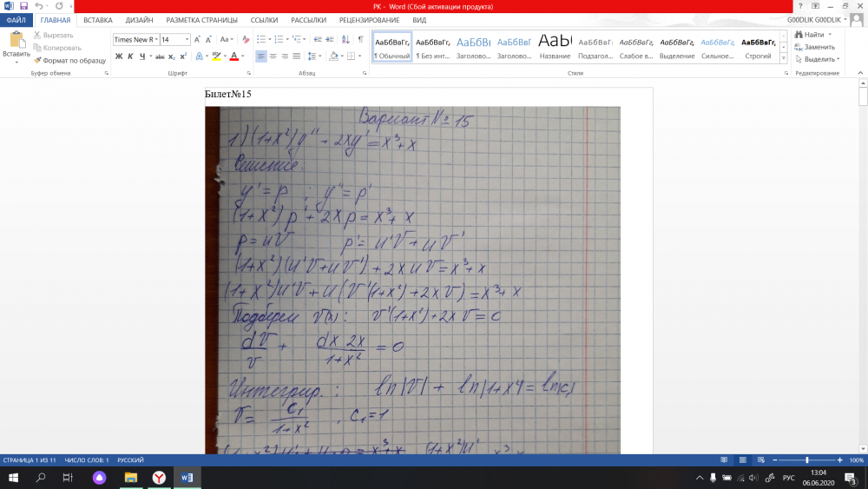Switch to the ДИЗАЙН tab
The height and width of the screenshot is (489, 868).
point(139,20)
